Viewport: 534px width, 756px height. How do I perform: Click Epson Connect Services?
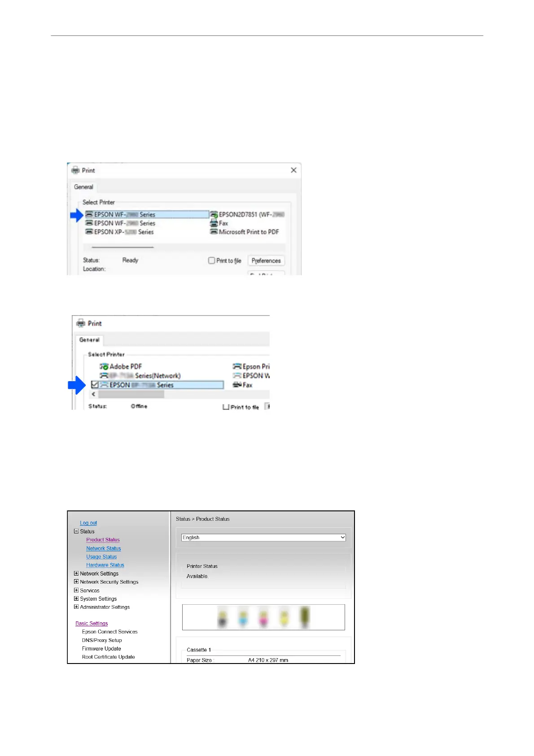[x=110, y=632]
